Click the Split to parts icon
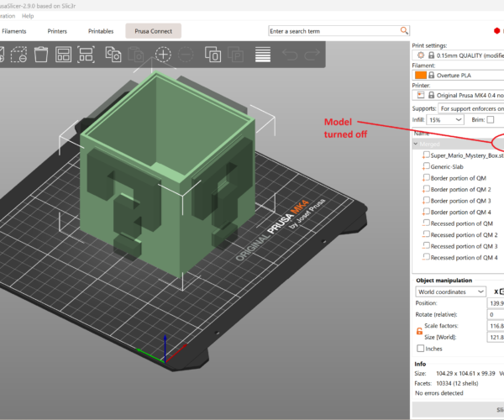This screenshot has width=504, height=420. pyautogui.click(x=235, y=55)
